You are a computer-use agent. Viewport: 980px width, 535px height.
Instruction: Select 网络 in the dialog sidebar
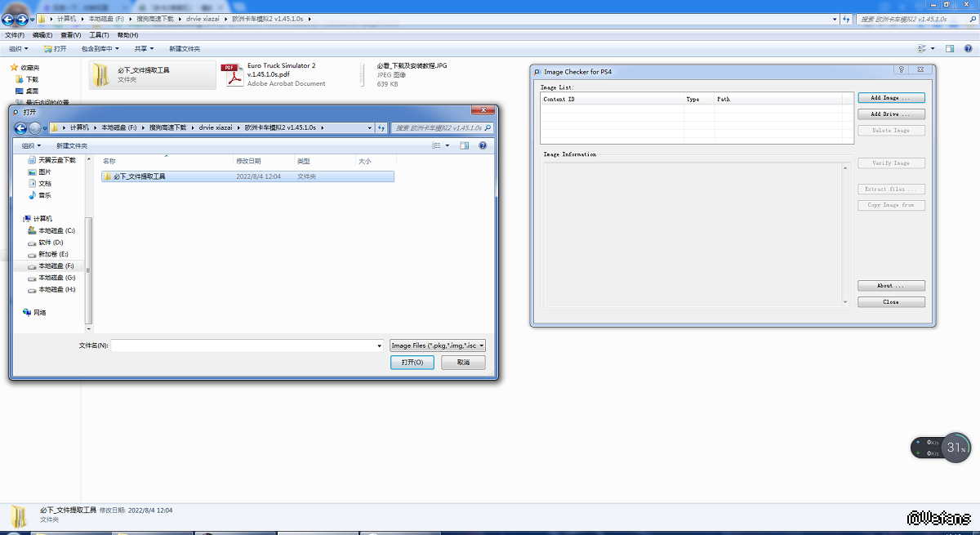pyautogui.click(x=34, y=312)
